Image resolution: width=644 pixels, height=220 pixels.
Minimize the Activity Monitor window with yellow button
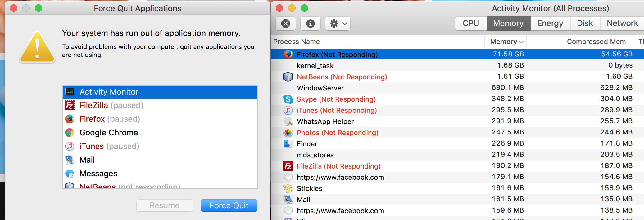pyautogui.click(x=292, y=8)
